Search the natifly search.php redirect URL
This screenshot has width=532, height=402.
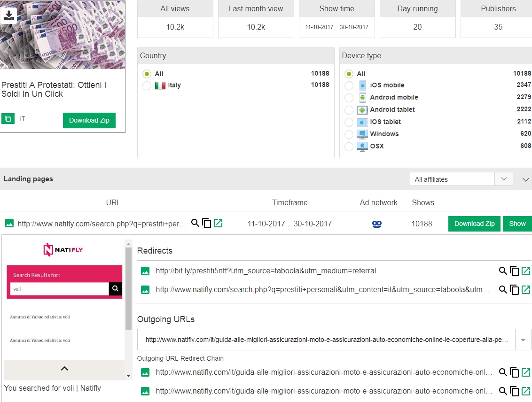(x=503, y=289)
